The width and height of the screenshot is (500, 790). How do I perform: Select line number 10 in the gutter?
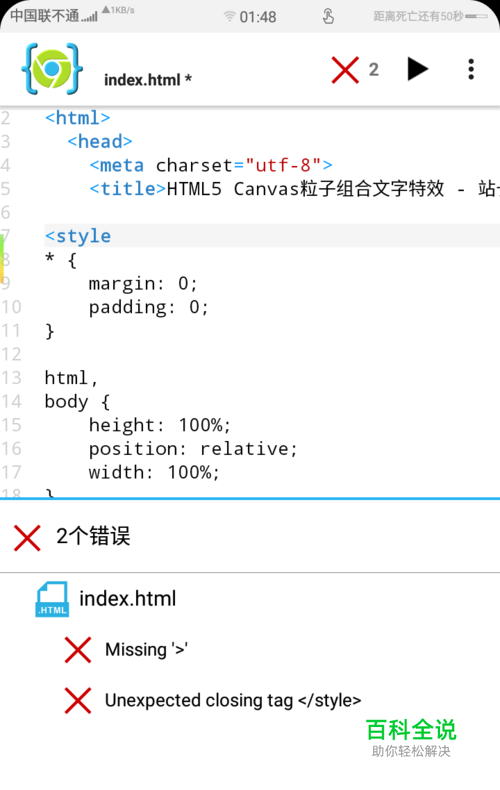[11, 307]
